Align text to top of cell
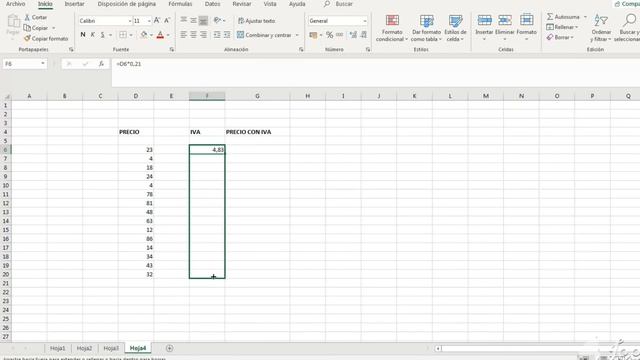 184,20
